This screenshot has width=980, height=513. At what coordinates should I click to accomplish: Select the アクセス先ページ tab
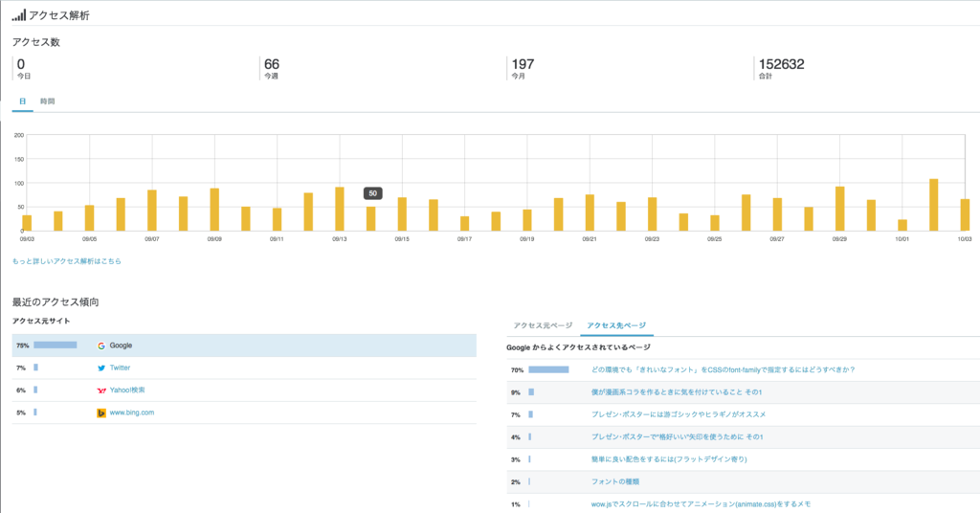click(x=616, y=325)
